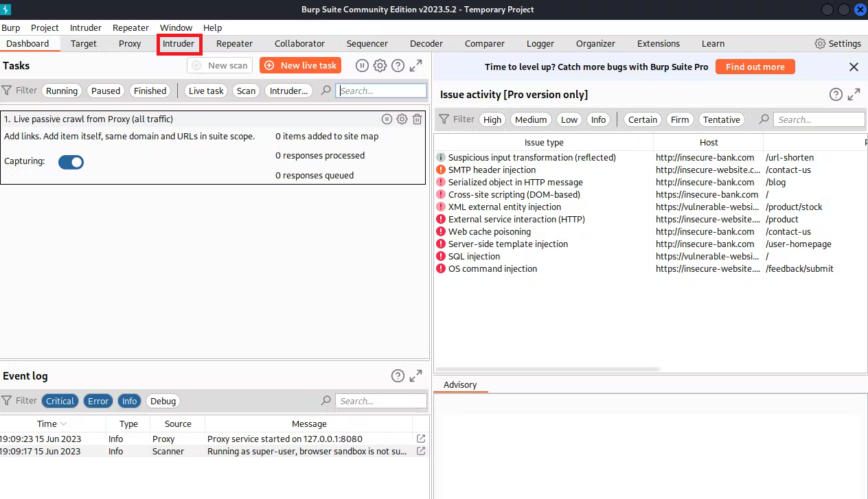
Task: Select the Advisory tab
Action: coord(460,385)
